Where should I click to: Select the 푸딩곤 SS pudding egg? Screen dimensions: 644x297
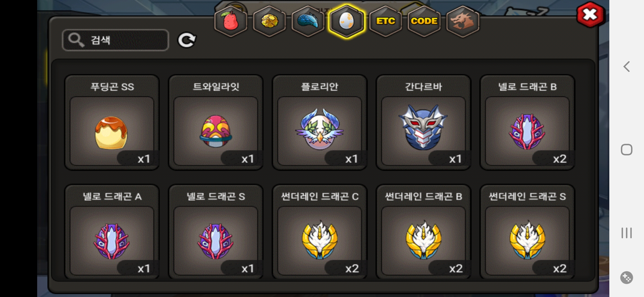pos(112,122)
